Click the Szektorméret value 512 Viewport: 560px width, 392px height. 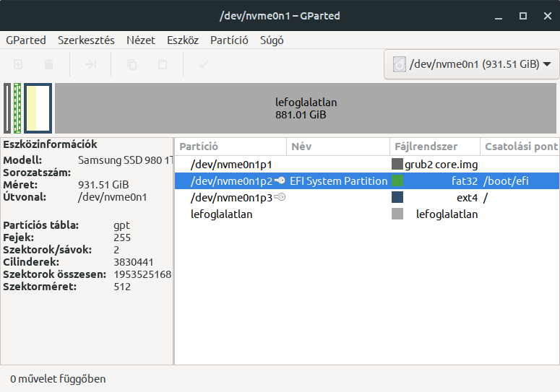[122, 287]
